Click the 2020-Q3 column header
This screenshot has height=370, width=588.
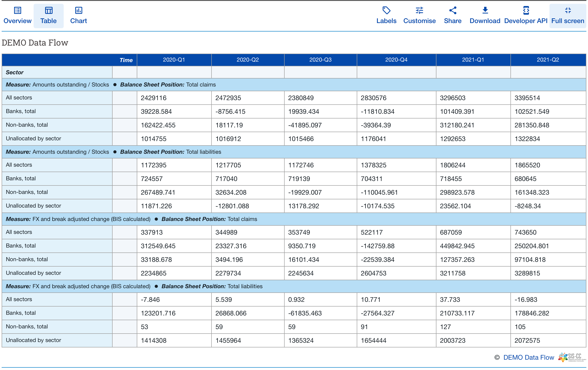click(x=320, y=60)
